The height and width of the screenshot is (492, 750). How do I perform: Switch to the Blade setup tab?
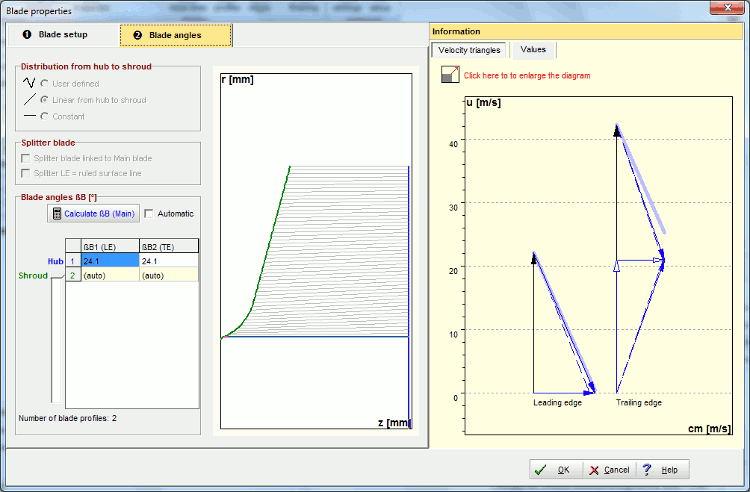click(64, 34)
